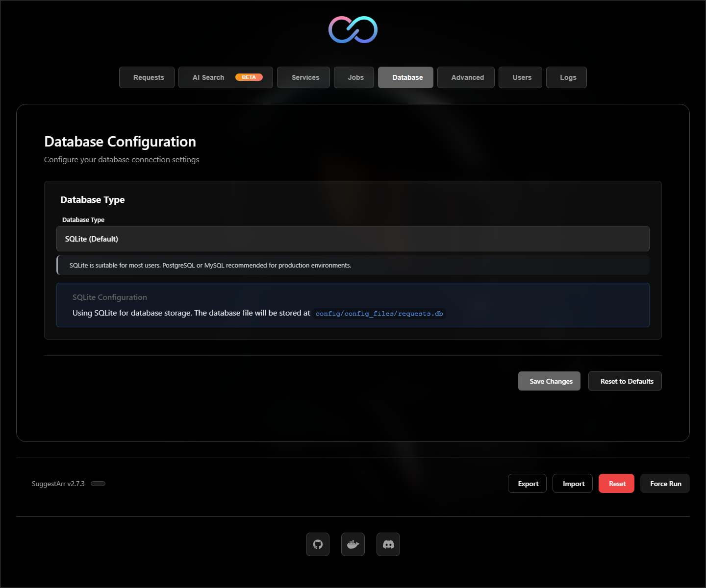Switch to the Users tab

tap(520, 77)
